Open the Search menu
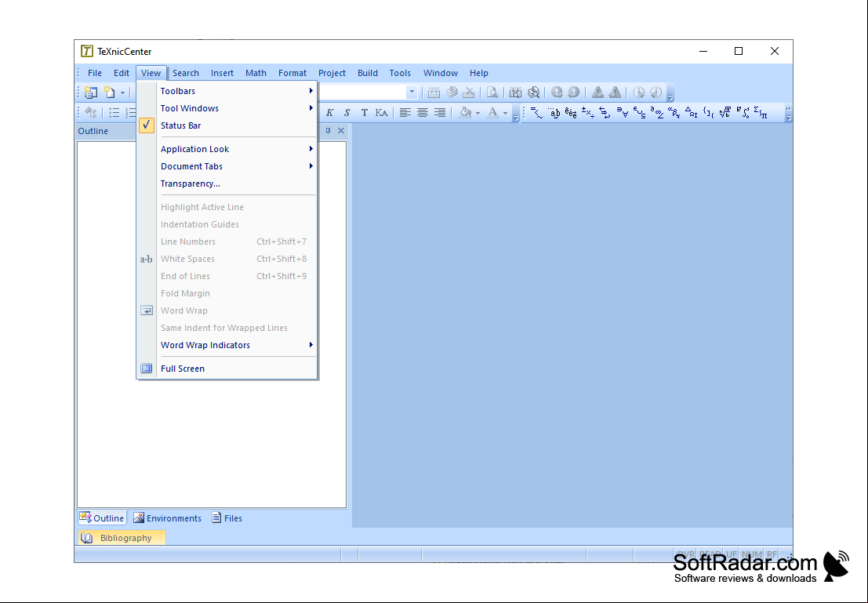This screenshot has height=603, width=868. tap(186, 73)
